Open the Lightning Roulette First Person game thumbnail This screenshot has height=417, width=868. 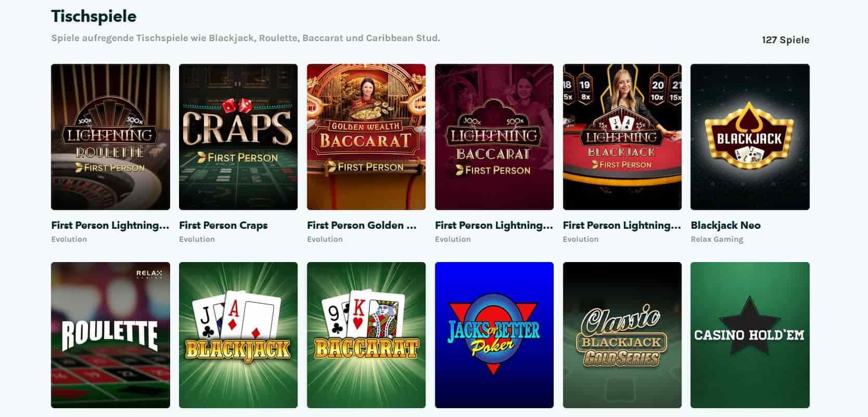pos(110,137)
